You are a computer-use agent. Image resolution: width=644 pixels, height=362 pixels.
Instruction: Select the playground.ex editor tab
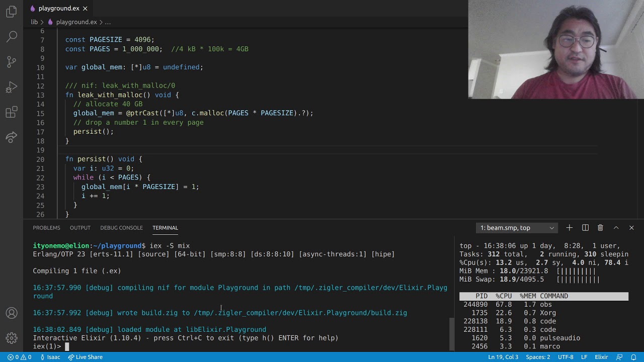pos(59,9)
